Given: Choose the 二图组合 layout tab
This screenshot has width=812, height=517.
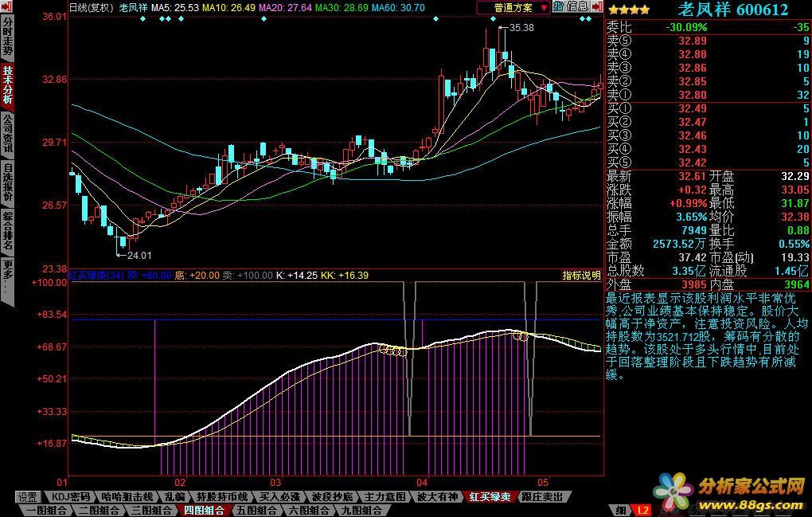Looking at the screenshot, I should pyautogui.click(x=100, y=511).
